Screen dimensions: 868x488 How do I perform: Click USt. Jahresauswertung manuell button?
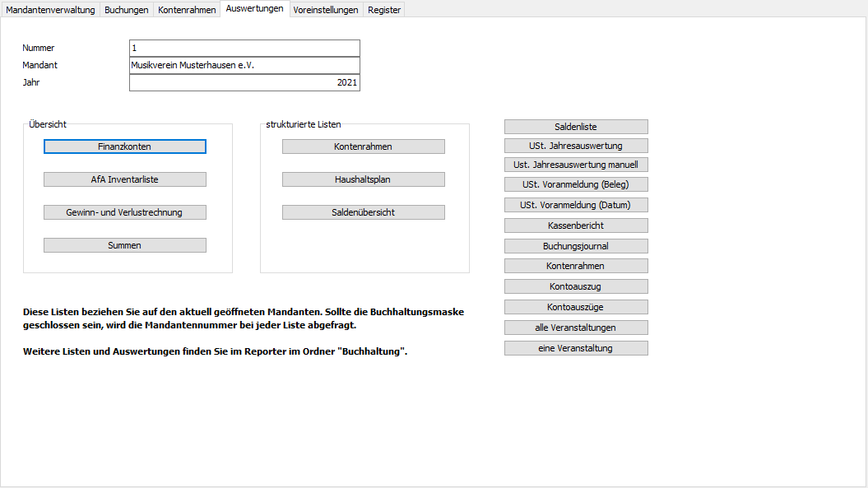[x=576, y=165]
